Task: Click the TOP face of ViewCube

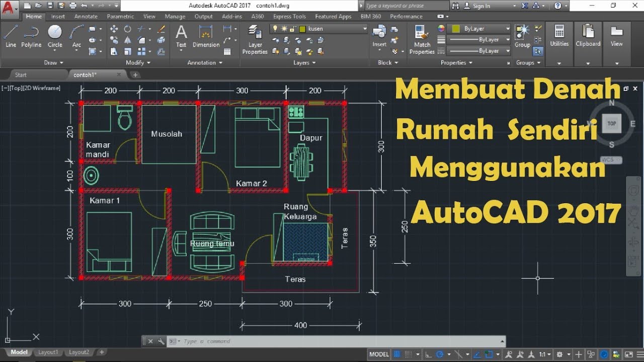Action: tap(612, 123)
